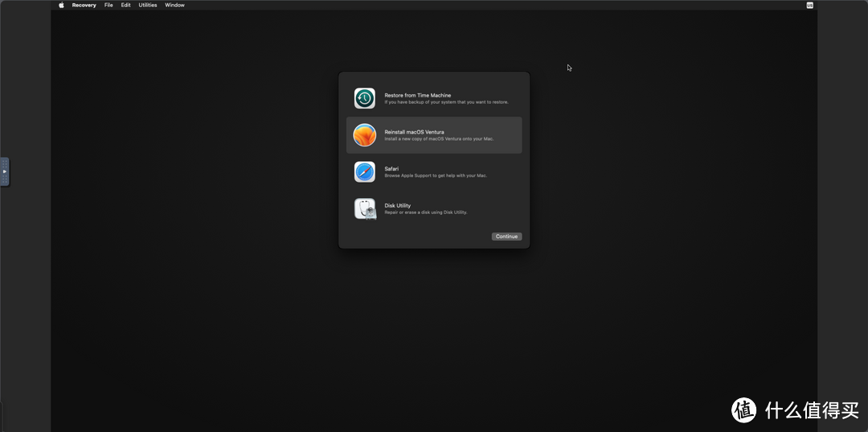Screen dimensions: 868x432
Task: Click the Safari compass icon
Action: pyautogui.click(x=365, y=171)
